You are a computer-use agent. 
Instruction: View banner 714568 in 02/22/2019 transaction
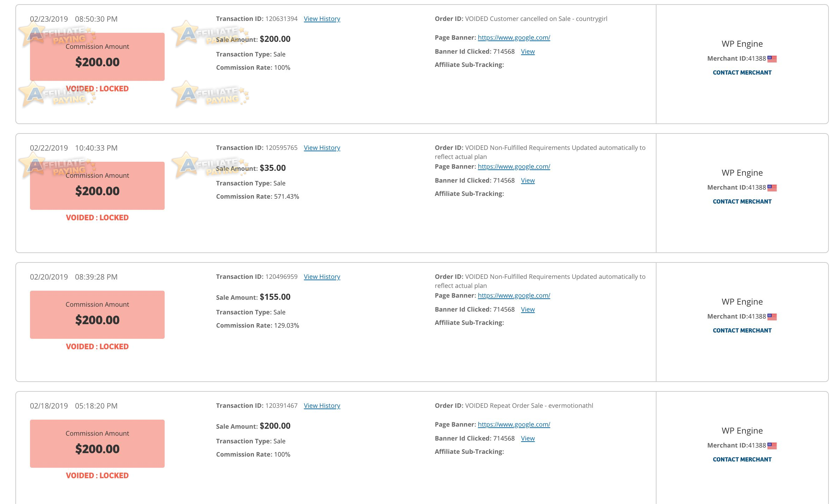point(528,181)
